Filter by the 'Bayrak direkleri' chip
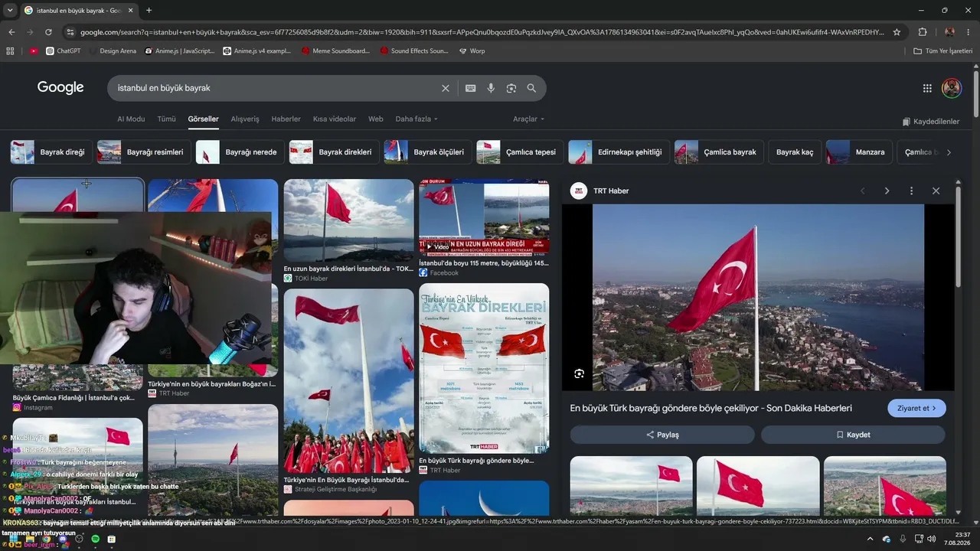This screenshot has width=980, height=551. pos(334,152)
